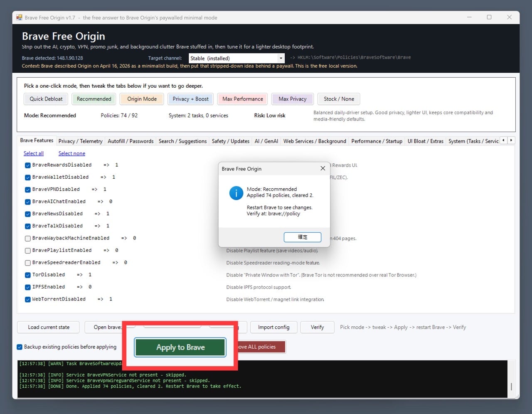Toggle the TorDisabled checkbox
The width and height of the screenshot is (532, 414).
point(27,275)
